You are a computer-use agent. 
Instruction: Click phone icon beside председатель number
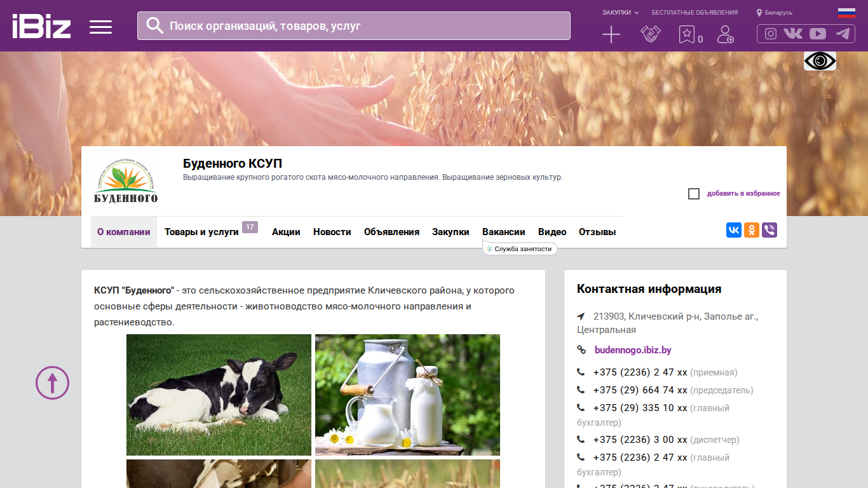point(581,390)
